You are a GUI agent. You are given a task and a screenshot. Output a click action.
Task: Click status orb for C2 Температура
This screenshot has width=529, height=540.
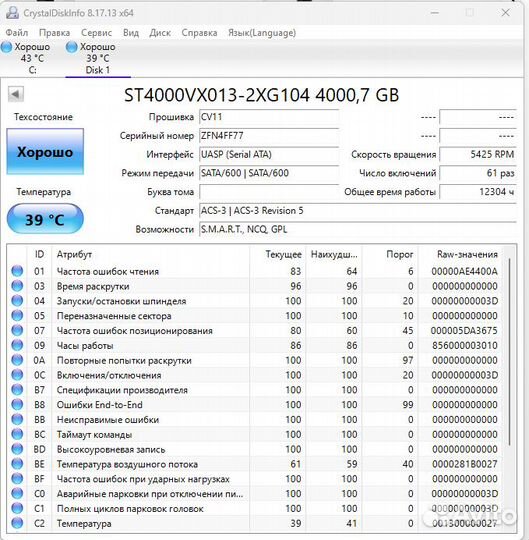[x=17, y=523]
